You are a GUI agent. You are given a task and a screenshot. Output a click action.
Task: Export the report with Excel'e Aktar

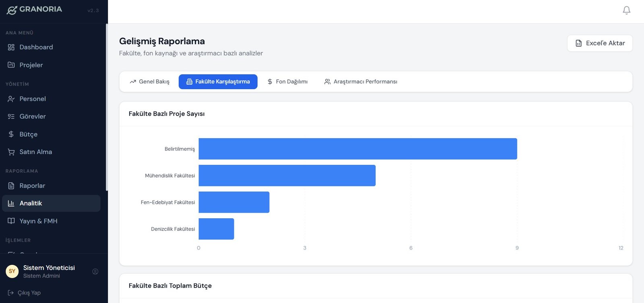pos(600,43)
